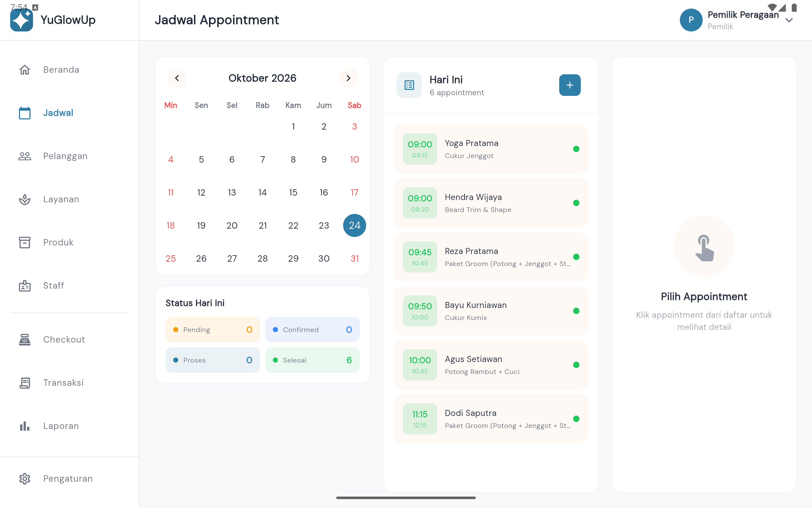The image size is (812, 508).
Task: Open Yoga Pratama appointment
Action: [x=491, y=149]
